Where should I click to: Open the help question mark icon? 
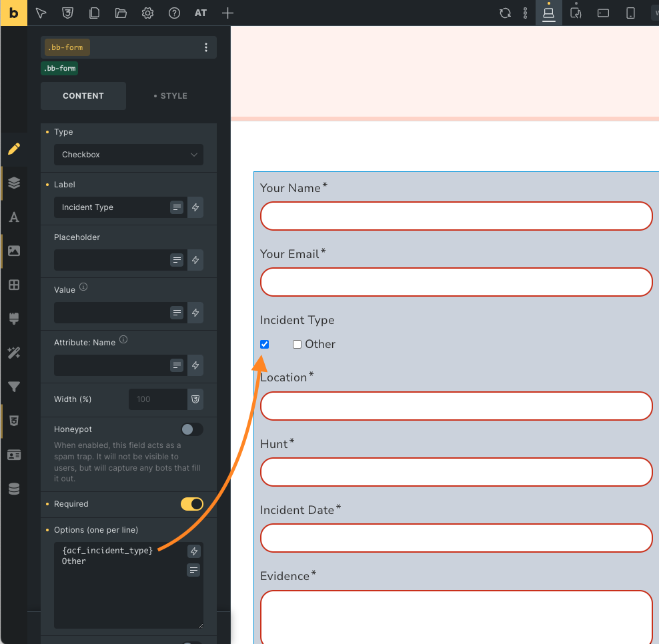pyautogui.click(x=174, y=13)
